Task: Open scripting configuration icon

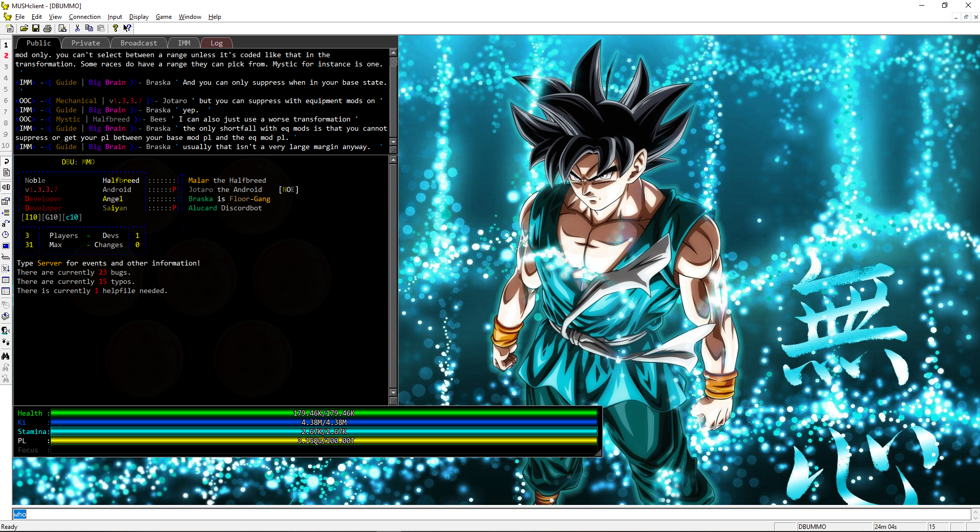Action: [6, 268]
